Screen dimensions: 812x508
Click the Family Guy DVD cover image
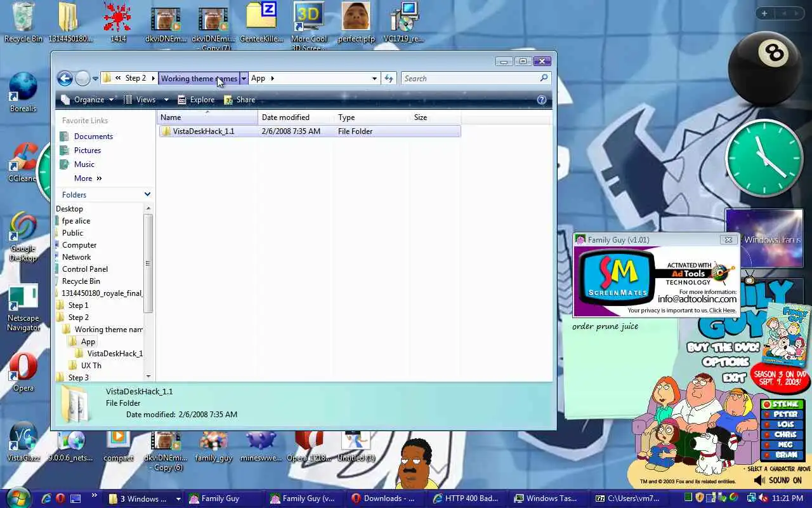(x=787, y=333)
